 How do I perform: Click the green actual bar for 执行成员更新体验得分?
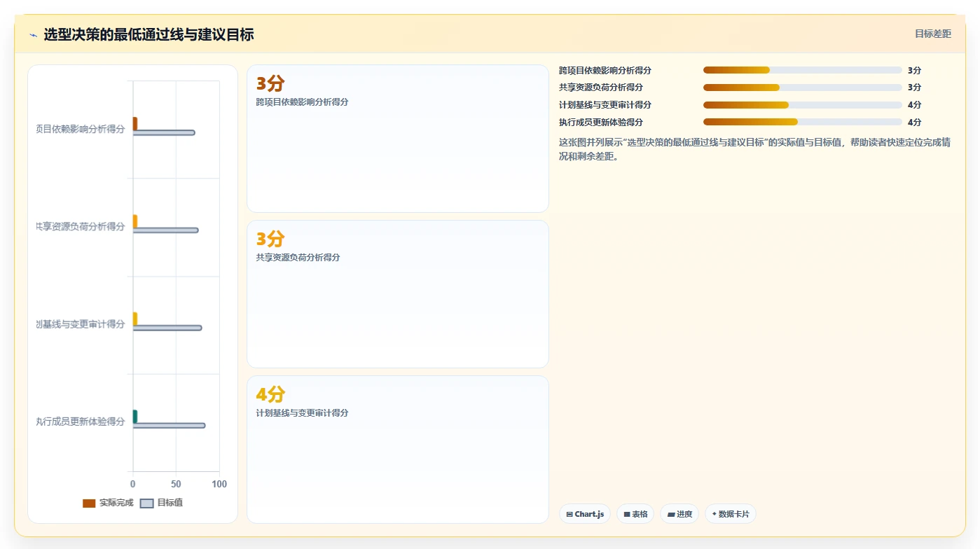point(135,416)
